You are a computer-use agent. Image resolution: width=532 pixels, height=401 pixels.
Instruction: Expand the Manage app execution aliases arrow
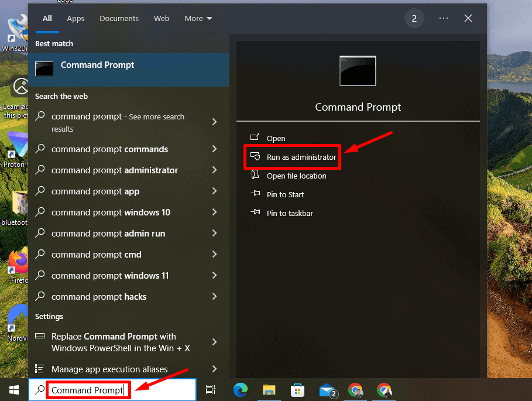[x=214, y=368]
